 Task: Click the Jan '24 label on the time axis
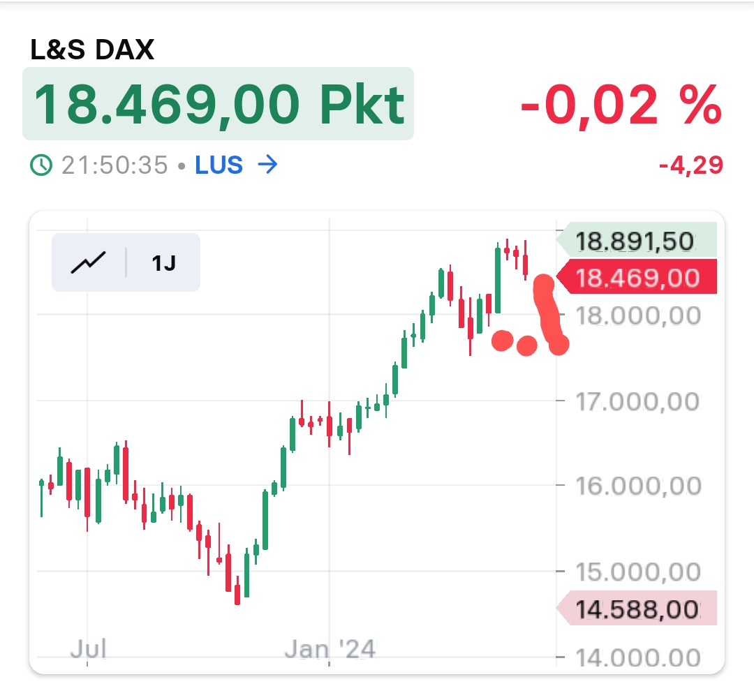[x=330, y=649]
